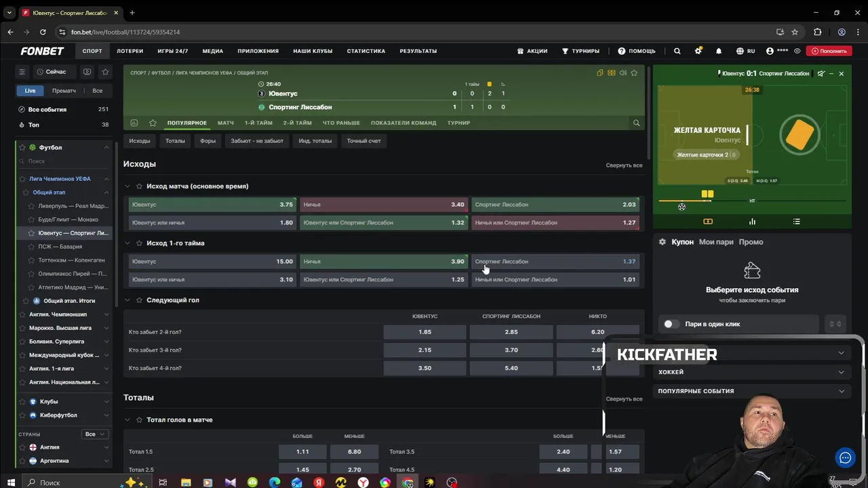Collapse the Следующий гол market
The image size is (868, 488).
click(x=127, y=300)
